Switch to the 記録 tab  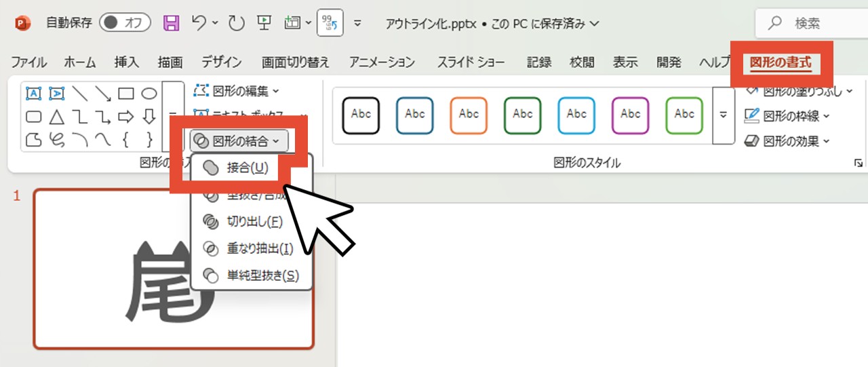(x=539, y=62)
